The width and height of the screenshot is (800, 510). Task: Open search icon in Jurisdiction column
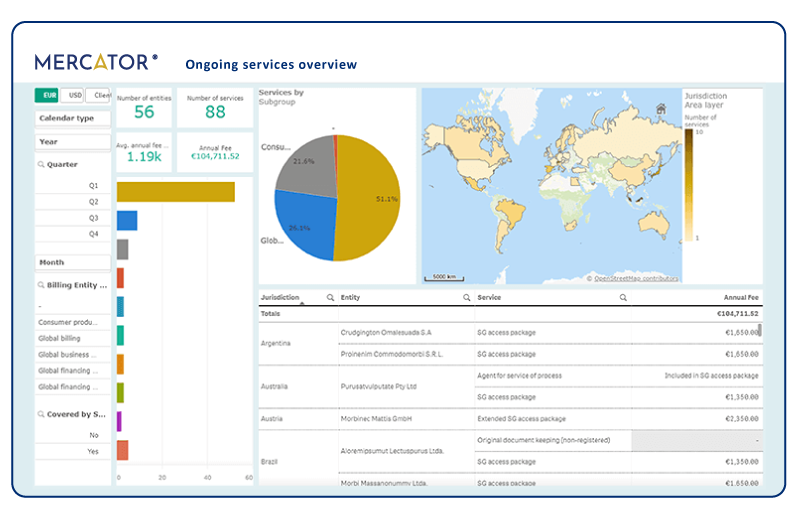(x=330, y=298)
